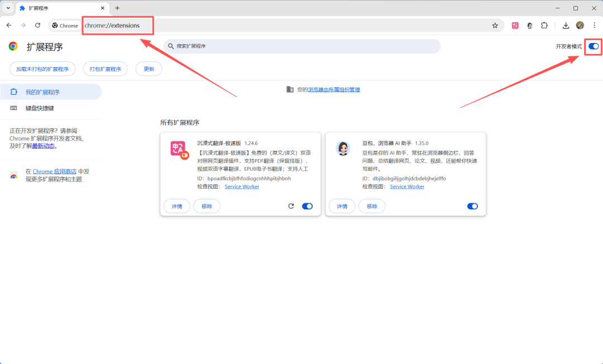The image size is (603, 364).
Task: Select the 扩展程序 browser tab
Action: (61, 8)
